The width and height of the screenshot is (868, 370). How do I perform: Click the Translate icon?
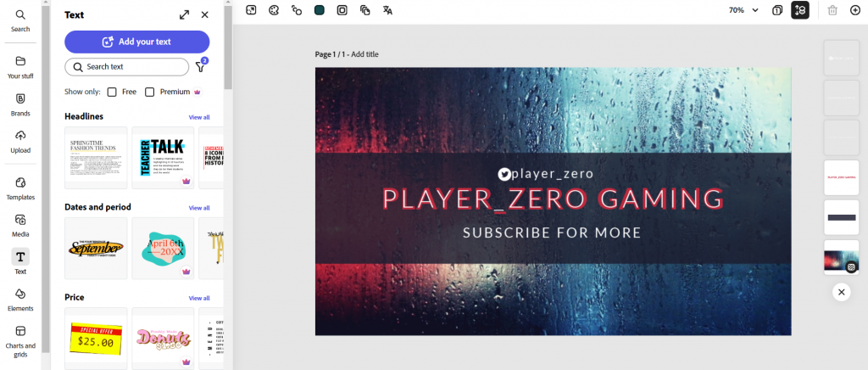(387, 10)
